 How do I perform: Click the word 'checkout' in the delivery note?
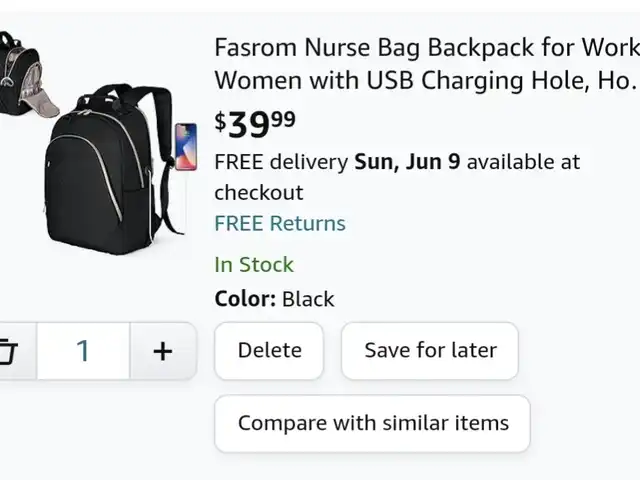259,193
